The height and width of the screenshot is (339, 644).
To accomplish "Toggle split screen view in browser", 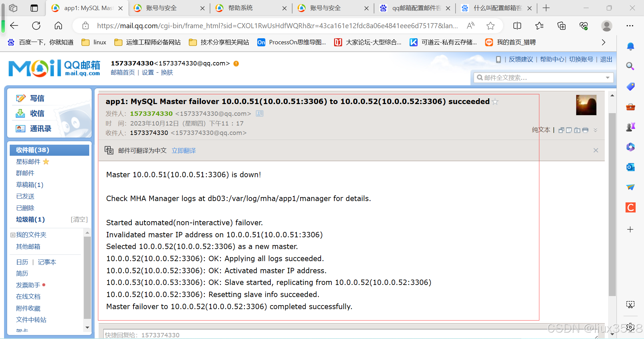I will [517, 26].
